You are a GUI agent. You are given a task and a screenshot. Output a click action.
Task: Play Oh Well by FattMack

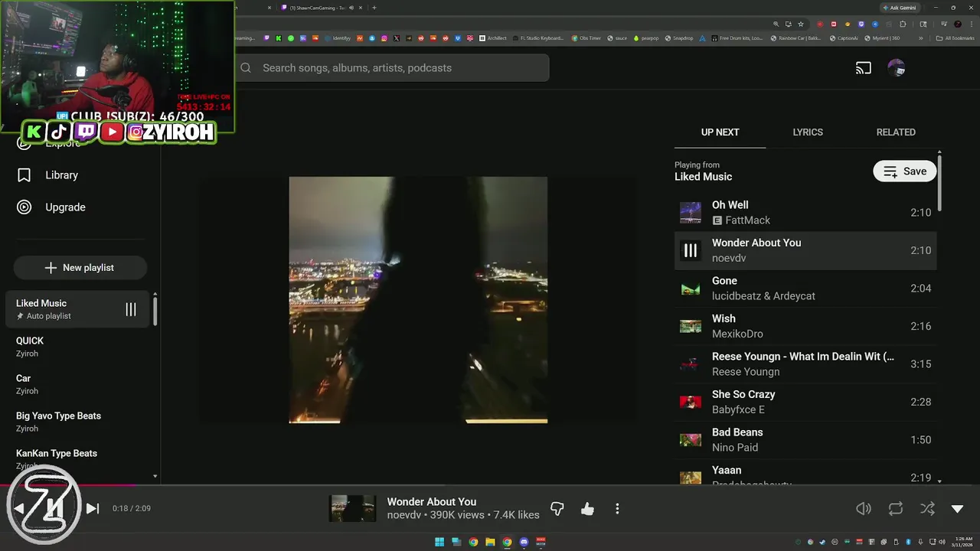coord(805,213)
